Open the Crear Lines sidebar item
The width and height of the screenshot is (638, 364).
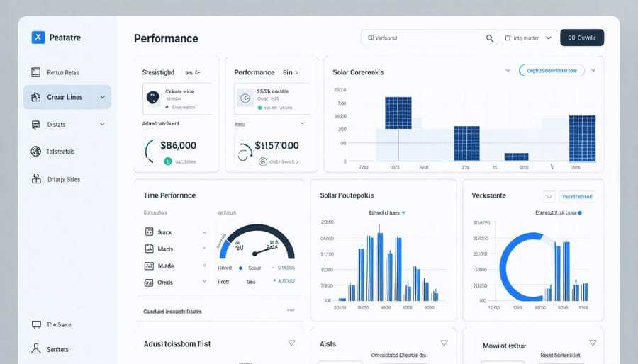(x=67, y=97)
